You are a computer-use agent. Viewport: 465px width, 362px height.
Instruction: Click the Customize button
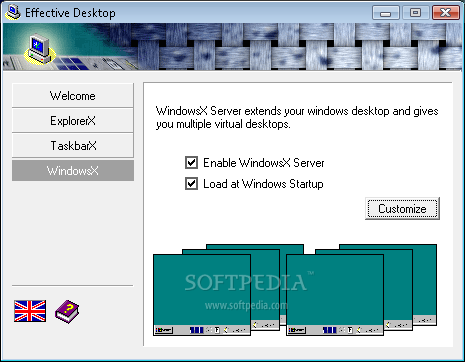tap(402, 209)
